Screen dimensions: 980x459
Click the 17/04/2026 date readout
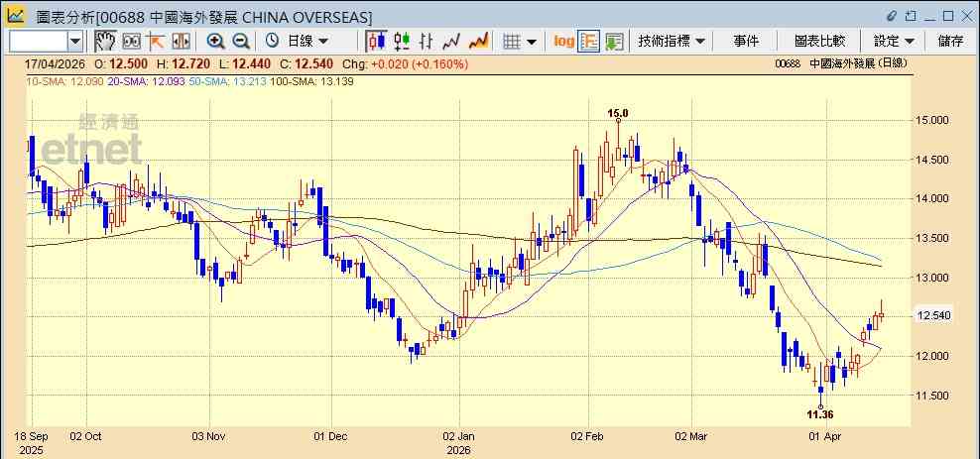pos(55,63)
